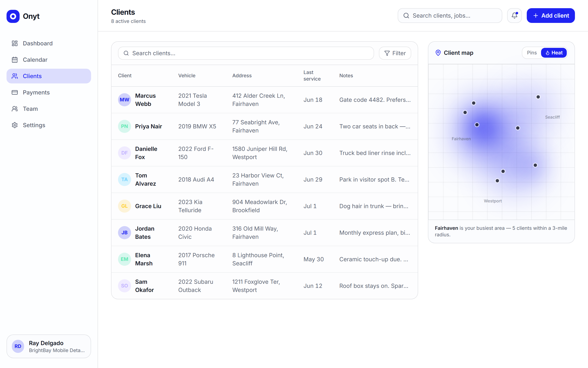Open the Dashboard page
The width and height of the screenshot is (588, 368).
[49, 43]
